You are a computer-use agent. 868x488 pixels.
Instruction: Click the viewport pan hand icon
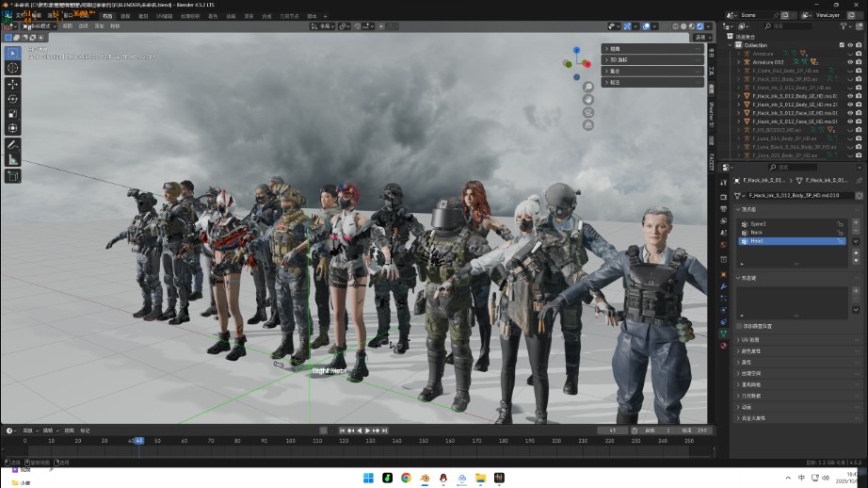(x=587, y=100)
